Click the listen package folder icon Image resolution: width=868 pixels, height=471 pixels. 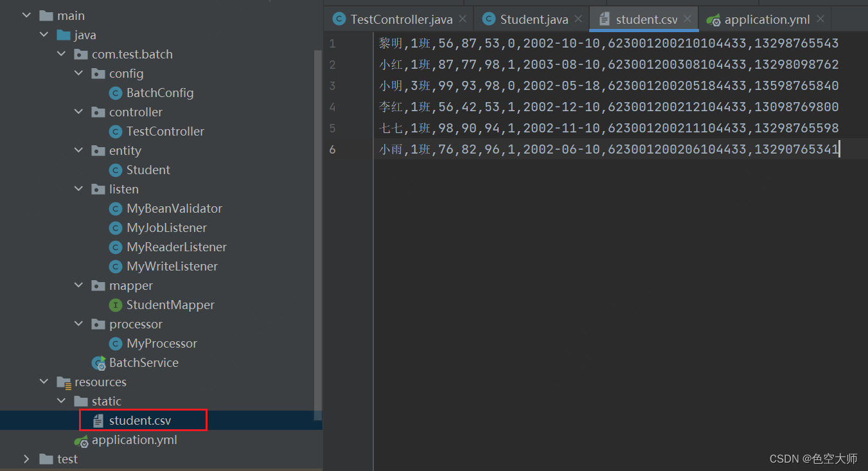(x=98, y=189)
